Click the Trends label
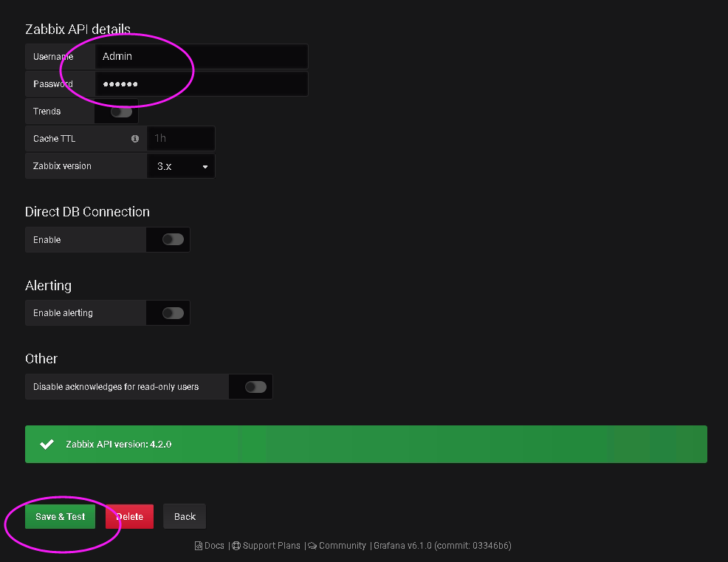The image size is (728, 562). (47, 112)
